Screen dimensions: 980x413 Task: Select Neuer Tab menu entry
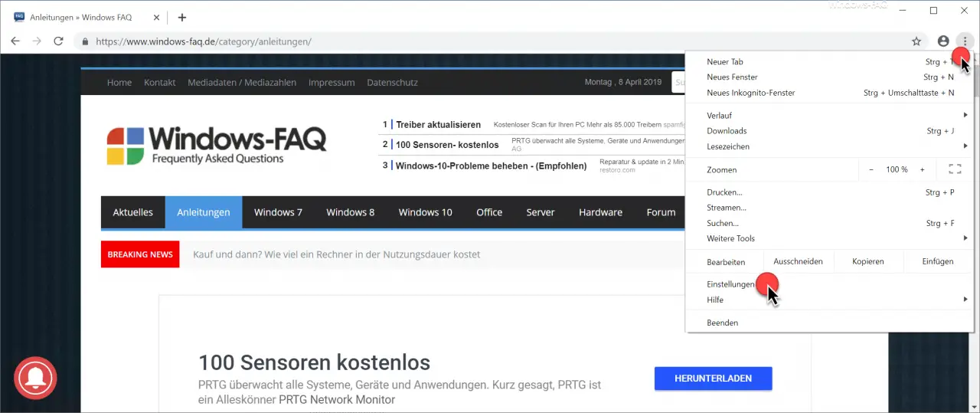click(830, 62)
